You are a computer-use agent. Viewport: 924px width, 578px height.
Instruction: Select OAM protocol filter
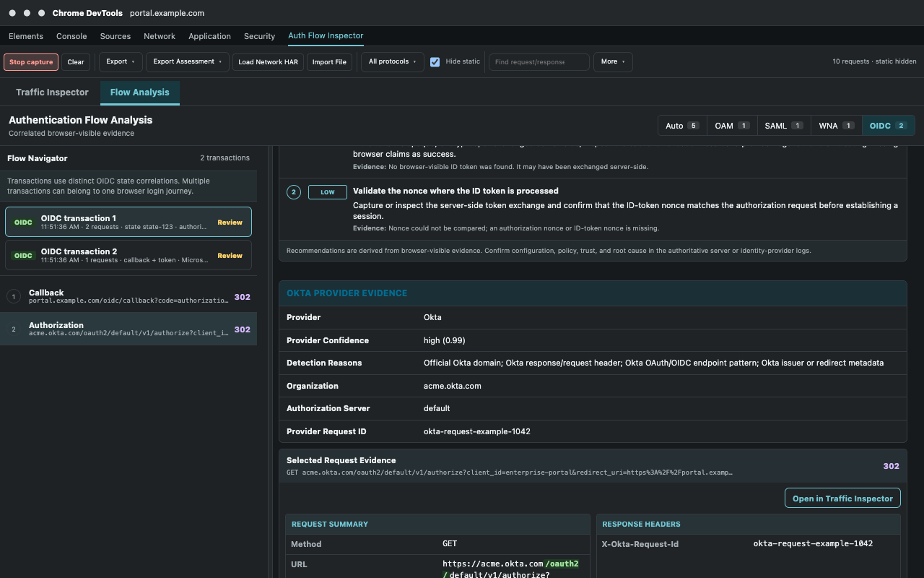(x=731, y=126)
